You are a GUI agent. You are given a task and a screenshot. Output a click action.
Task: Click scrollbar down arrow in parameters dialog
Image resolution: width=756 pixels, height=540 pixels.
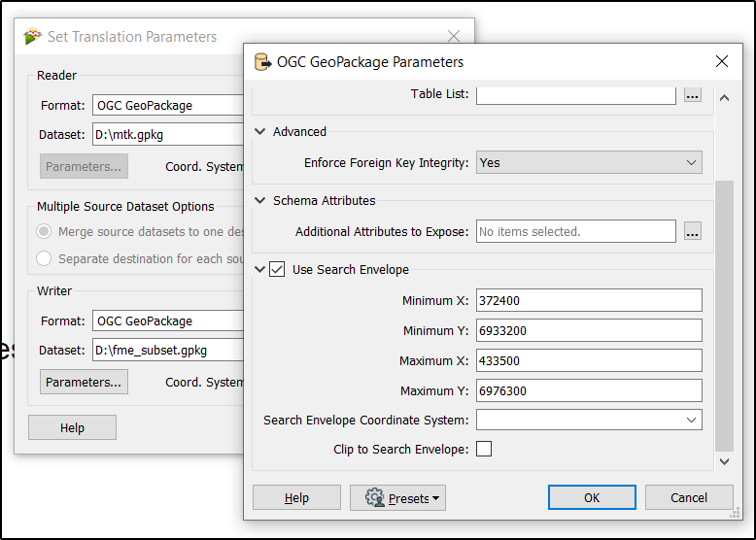(724, 461)
